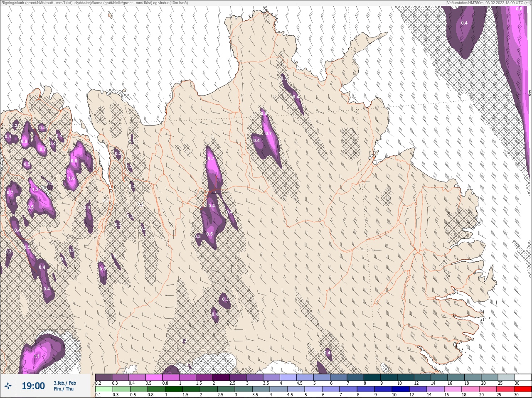Pick lower legend swatch between 25 and 30
Image resolution: width=532 pixels, height=398 pixels.
pyautogui.click(x=505, y=389)
